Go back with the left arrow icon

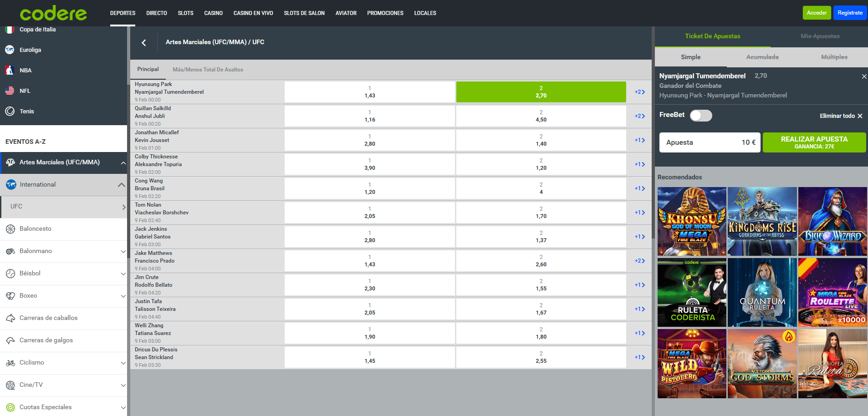(144, 42)
